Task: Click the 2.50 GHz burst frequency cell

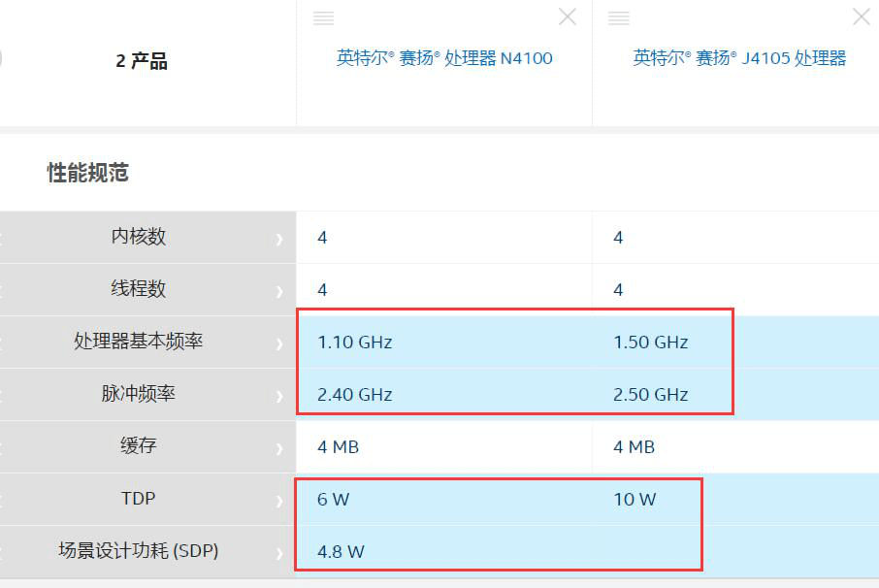Action: (650, 395)
